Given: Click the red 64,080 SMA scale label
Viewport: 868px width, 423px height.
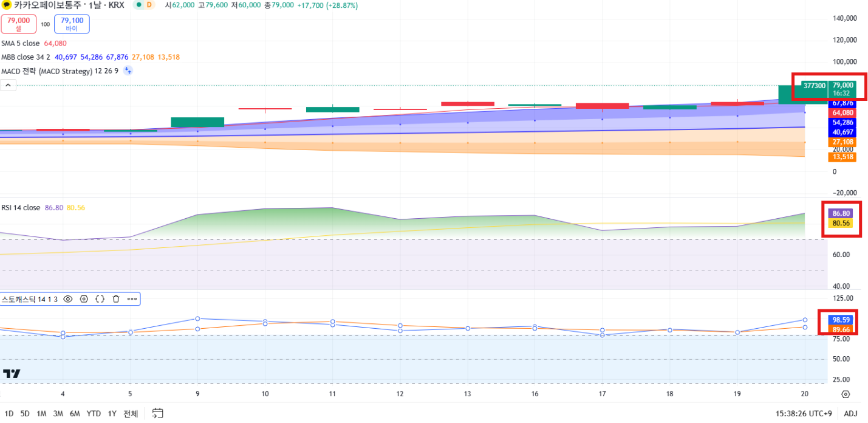Looking at the screenshot, I should 842,112.
